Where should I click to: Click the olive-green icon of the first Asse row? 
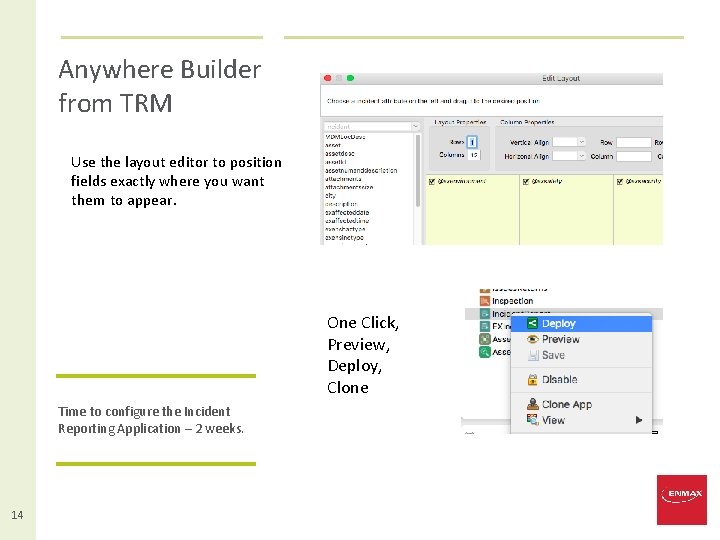click(x=484, y=339)
